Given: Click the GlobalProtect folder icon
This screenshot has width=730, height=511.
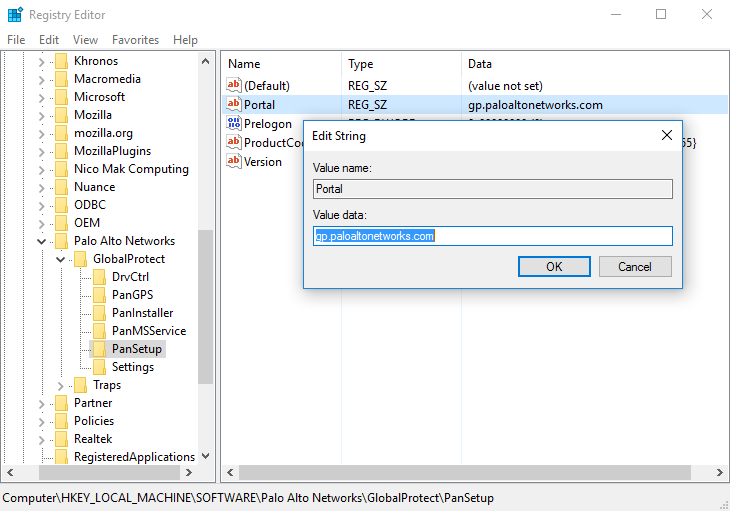Looking at the screenshot, I should 81,259.
